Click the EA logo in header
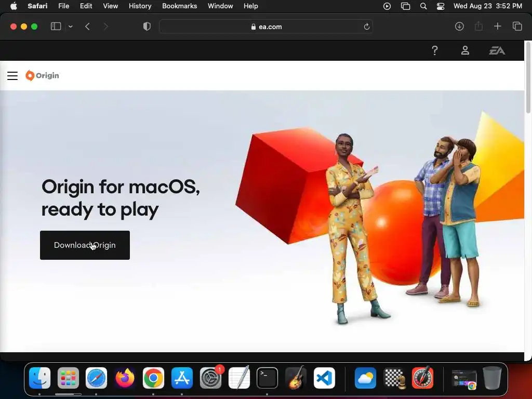532x399 pixels. [x=497, y=50]
